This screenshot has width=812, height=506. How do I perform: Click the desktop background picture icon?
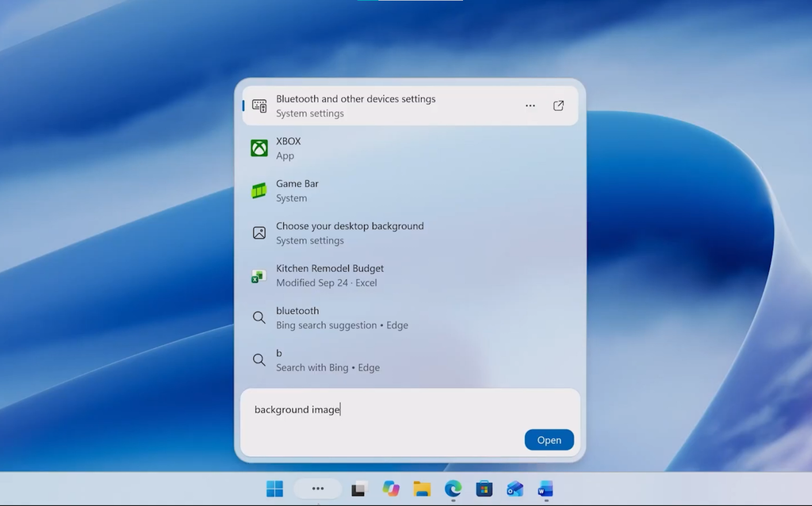click(259, 233)
